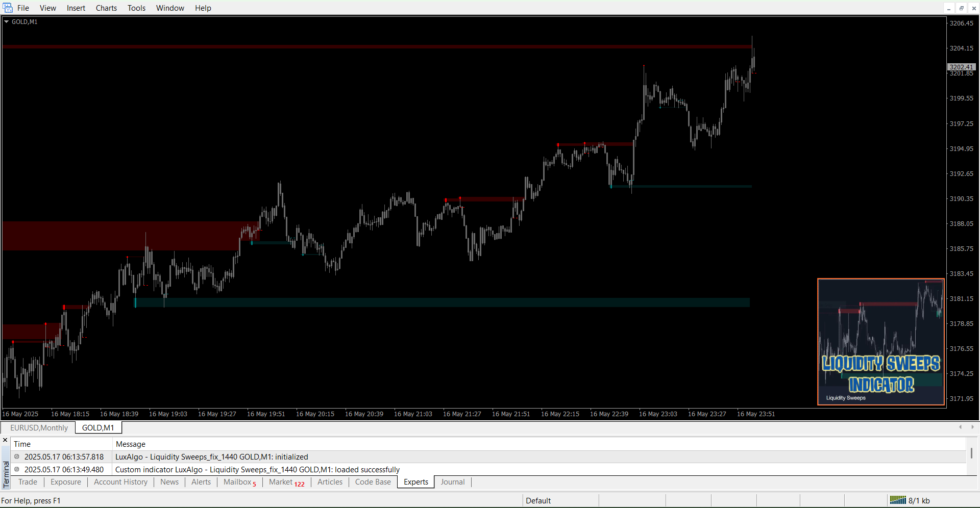Screen dimensions: 980x508
Task: Open the Insert menu
Action: [x=76, y=8]
